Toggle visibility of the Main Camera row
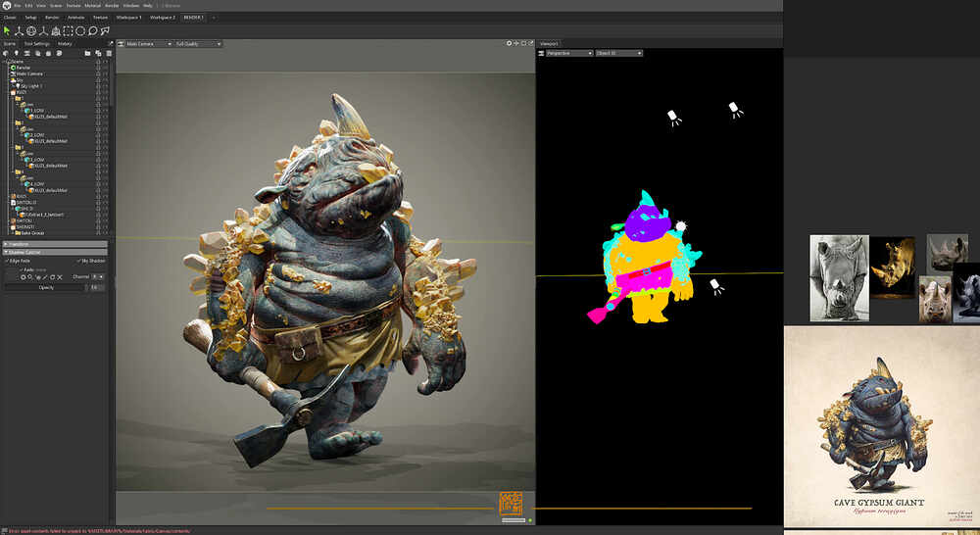 (x=98, y=73)
